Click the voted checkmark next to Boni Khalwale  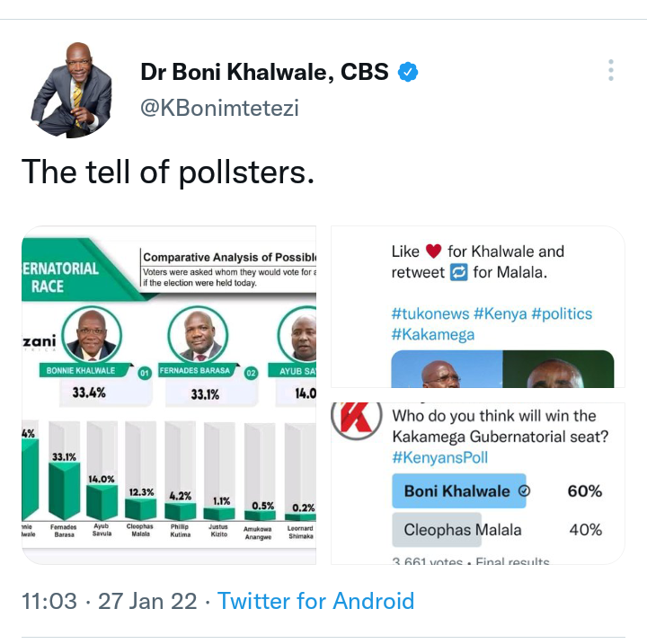(524, 491)
